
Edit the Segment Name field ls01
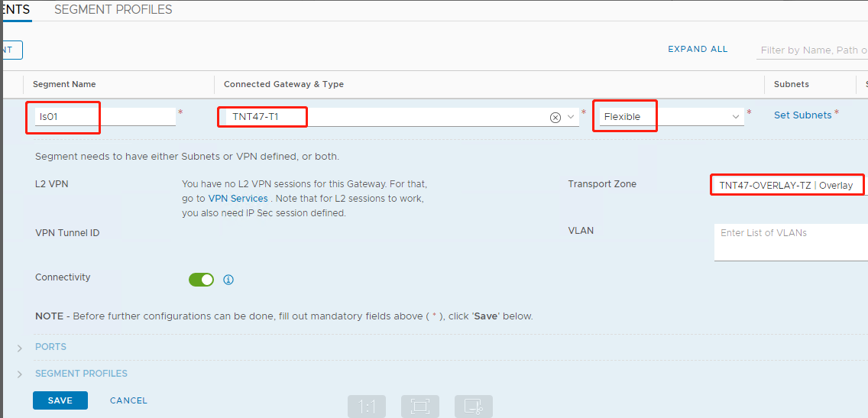point(105,117)
